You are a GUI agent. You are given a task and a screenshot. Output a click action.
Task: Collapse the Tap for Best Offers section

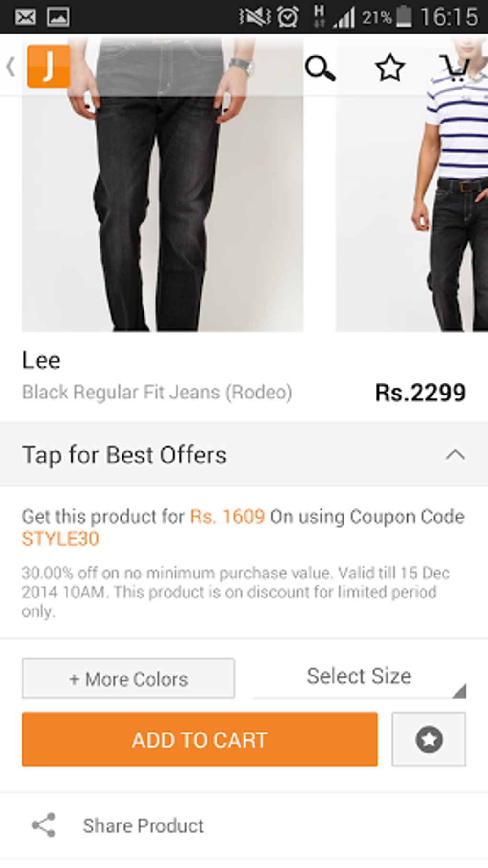[x=124, y=454]
